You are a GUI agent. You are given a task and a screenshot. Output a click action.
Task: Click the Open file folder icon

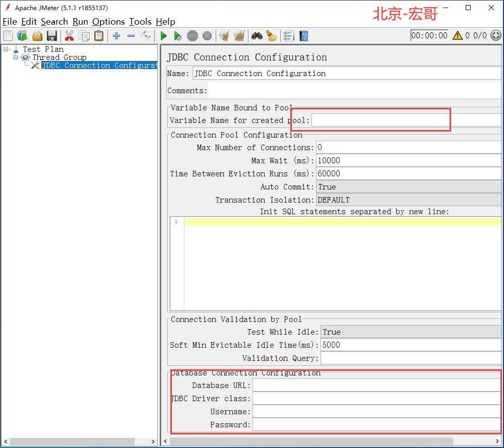click(x=37, y=36)
